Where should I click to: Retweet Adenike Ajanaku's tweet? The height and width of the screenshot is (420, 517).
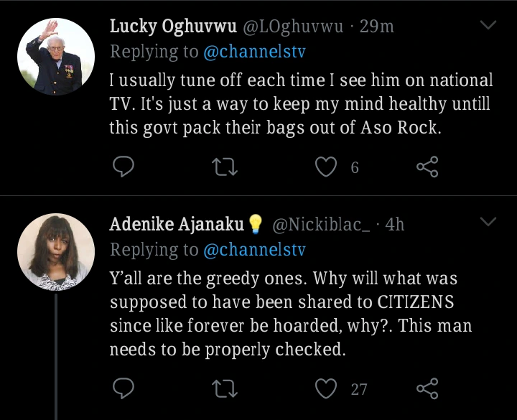[226, 388]
